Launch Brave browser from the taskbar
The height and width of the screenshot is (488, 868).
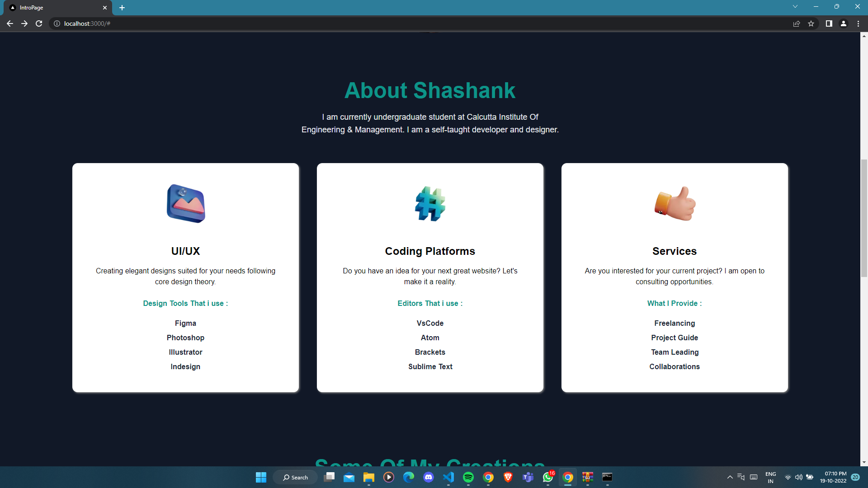click(508, 477)
